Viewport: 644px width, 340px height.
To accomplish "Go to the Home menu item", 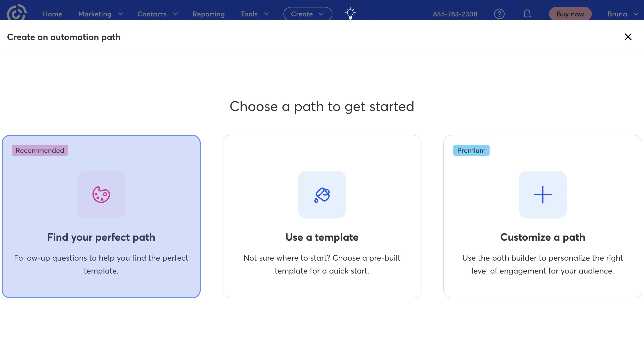I will point(52,14).
